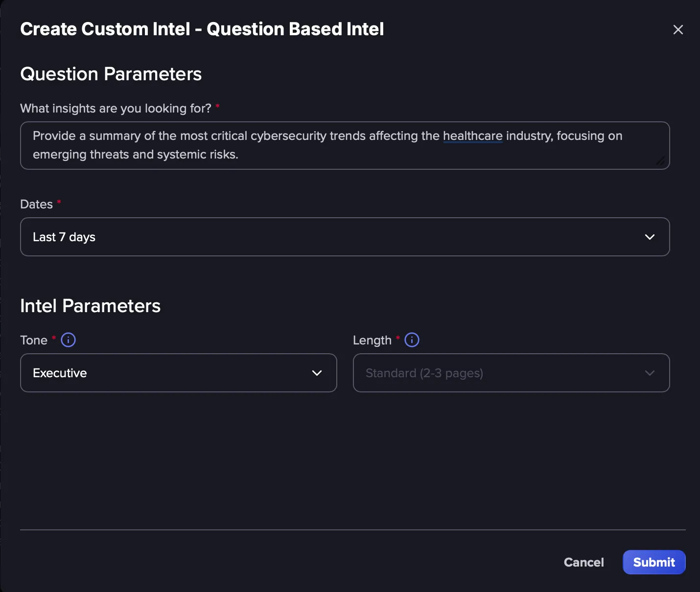Click the 'What insights are you looking for?' label
Screen dimensions: 700x592
click(x=116, y=108)
